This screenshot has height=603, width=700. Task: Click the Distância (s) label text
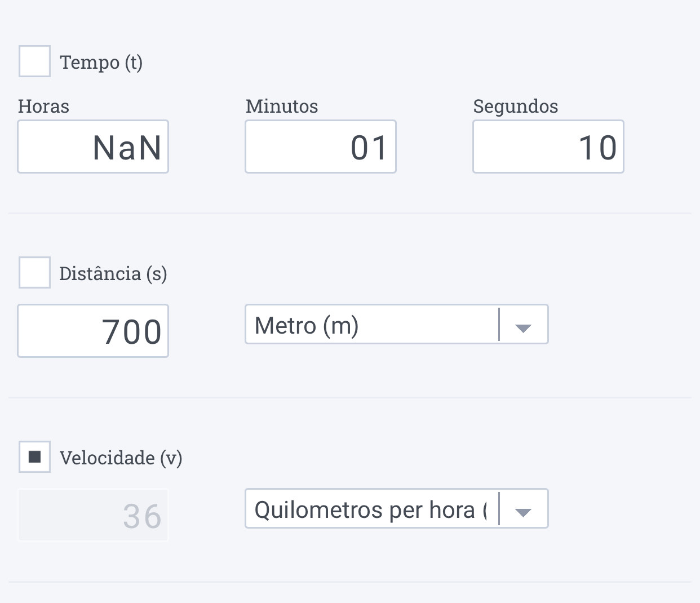point(113,274)
